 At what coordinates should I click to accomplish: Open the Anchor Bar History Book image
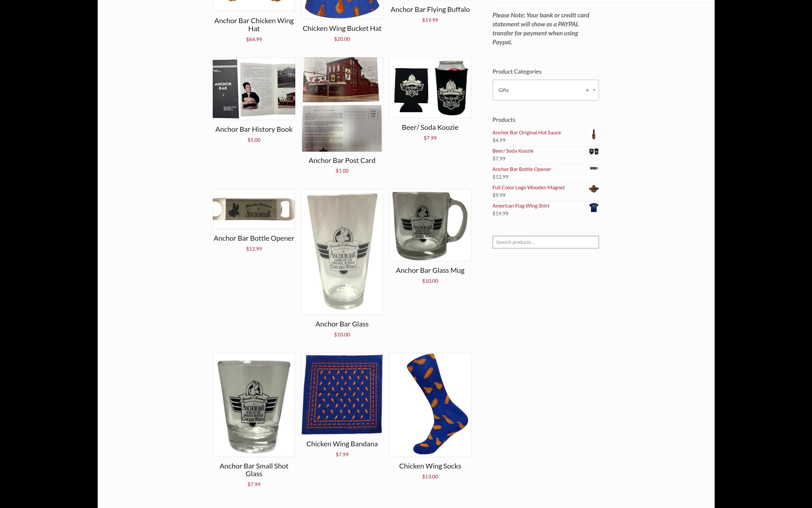pos(254,89)
